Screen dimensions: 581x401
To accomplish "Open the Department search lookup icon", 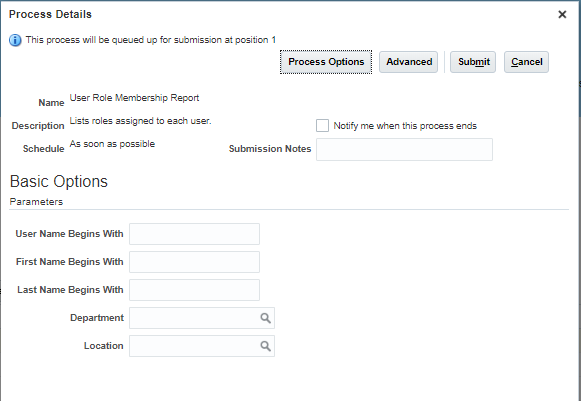I will 265,318.
